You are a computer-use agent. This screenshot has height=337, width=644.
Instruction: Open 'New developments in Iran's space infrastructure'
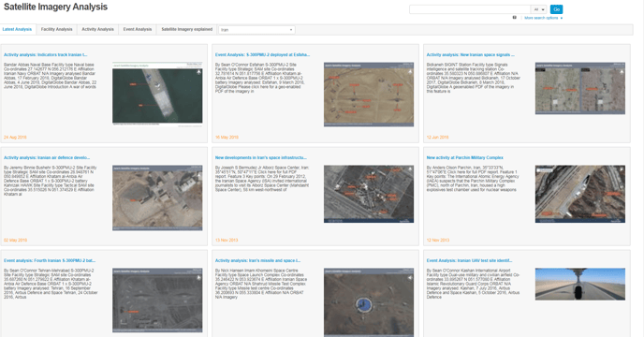click(x=261, y=158)
